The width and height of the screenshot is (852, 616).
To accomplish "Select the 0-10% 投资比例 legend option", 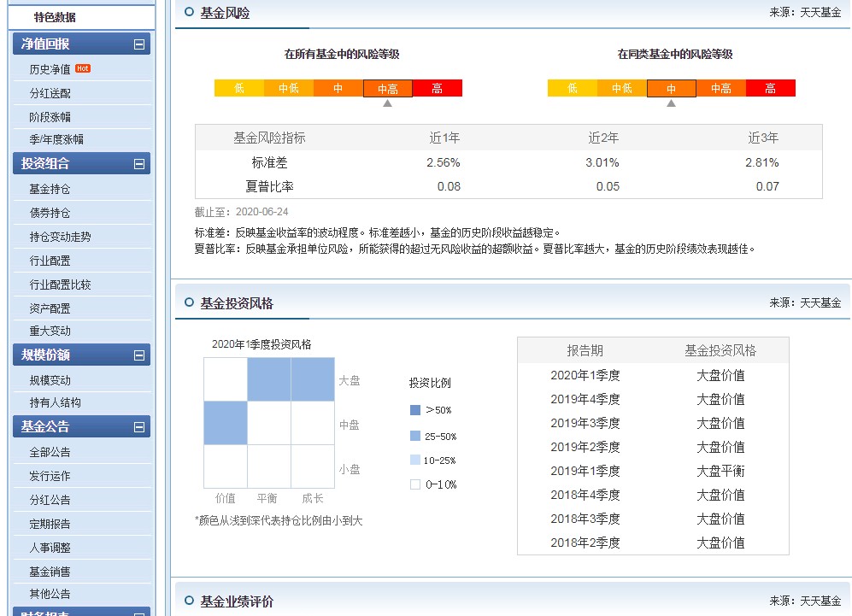I will pyautogui.click(x=431, y=484).
